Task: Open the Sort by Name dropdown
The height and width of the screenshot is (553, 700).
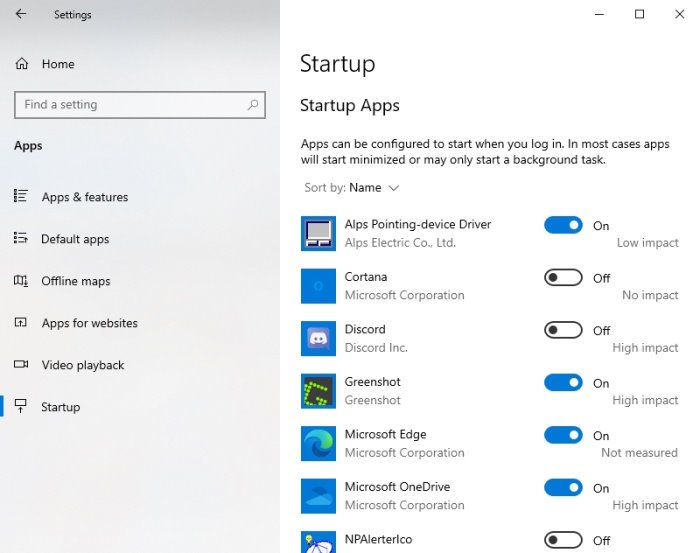Action: 351,187
